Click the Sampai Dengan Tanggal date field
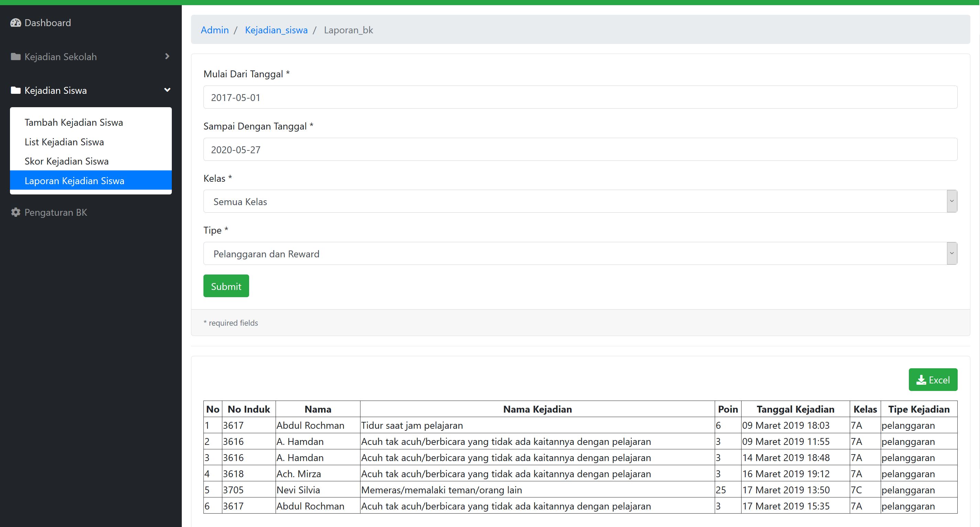Viewport: 980px width, 527px height. pyautogui.click(x=580, y=149)
